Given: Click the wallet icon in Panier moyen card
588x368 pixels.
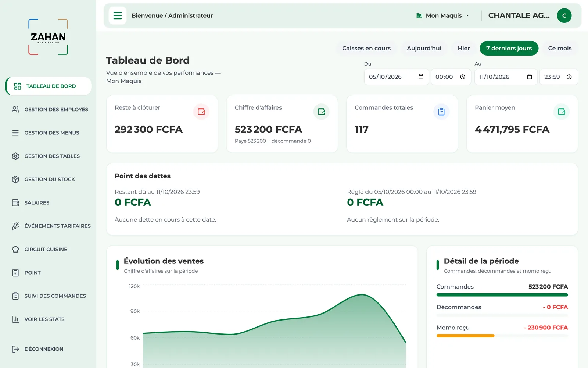Looking at the screenshot, I should pos(562,112).
